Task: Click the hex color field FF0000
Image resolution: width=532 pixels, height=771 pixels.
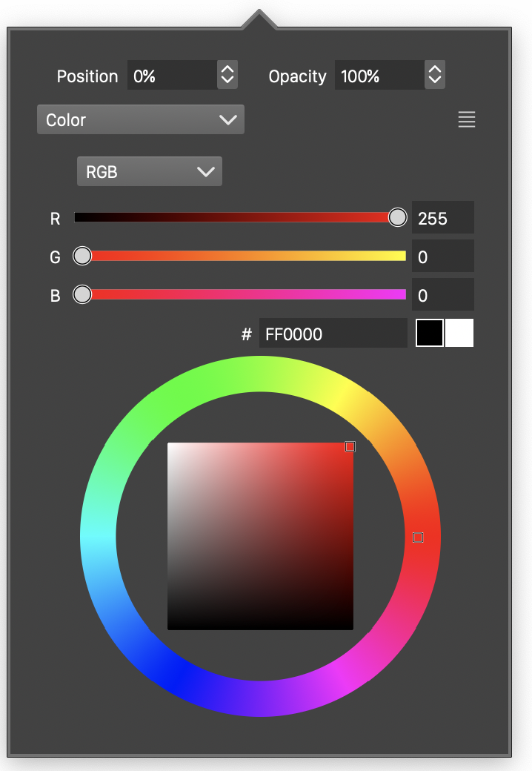Action: [x=333, y=334]
